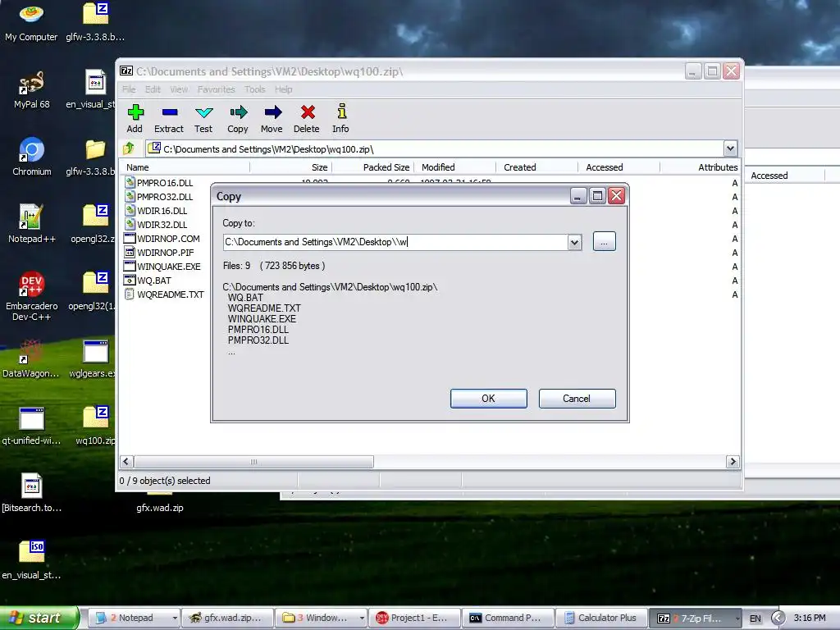Image resolution: width=840 pixels, height=630 pixels.
Task: Click the Info toolbar icon
Action: [x=340, y=118]
